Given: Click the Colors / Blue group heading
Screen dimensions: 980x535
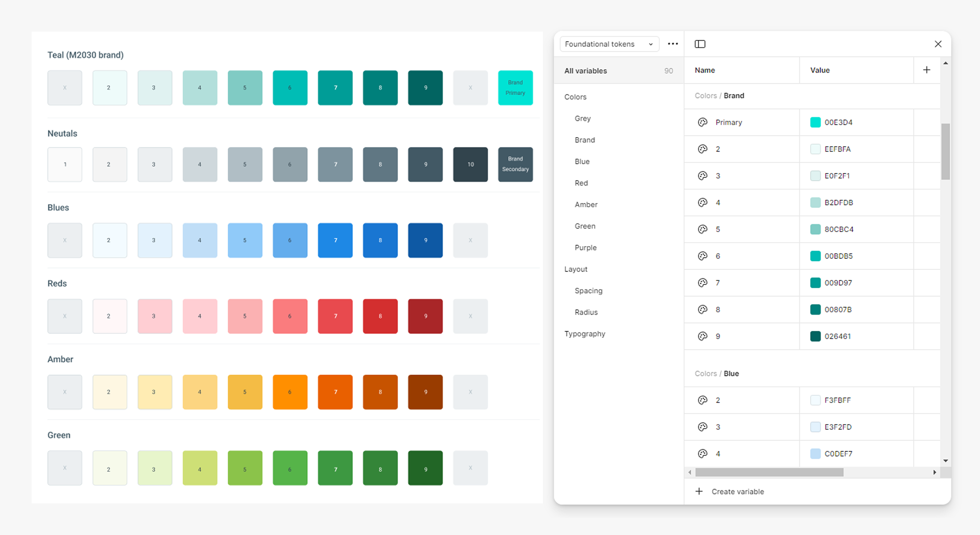Looking at the screenshot, I should click(716, 374).
